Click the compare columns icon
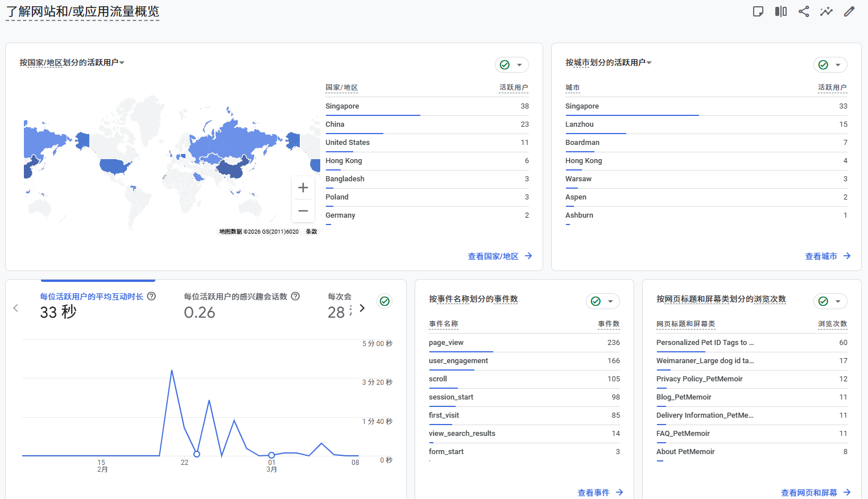This screenshot has height=499, width=868. click(781, 11)
